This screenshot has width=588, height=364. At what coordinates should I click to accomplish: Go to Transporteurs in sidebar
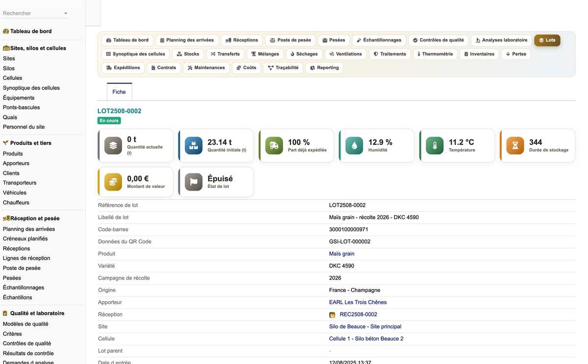pos(20,183)
